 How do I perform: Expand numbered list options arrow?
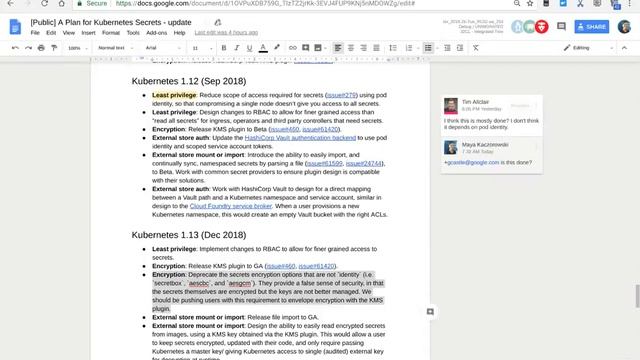418,48
